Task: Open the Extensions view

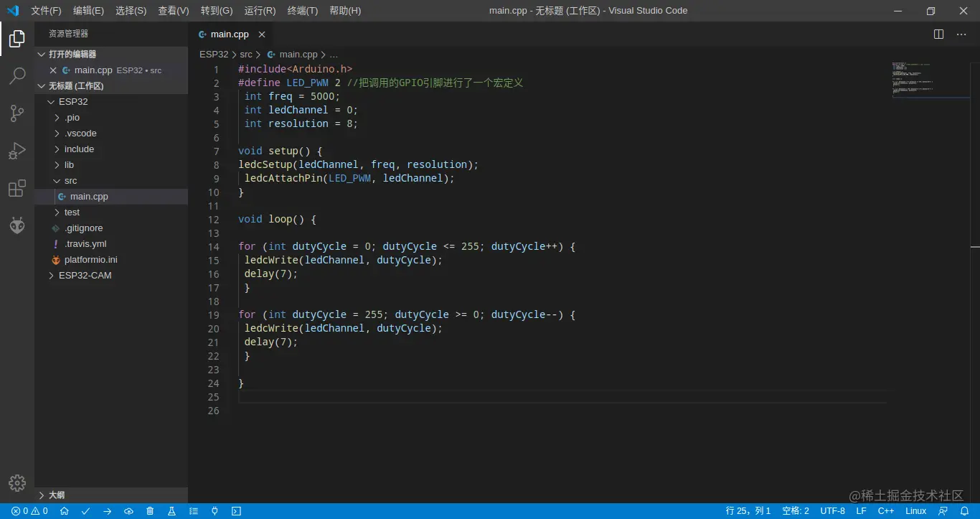Action: click(17, 189)
